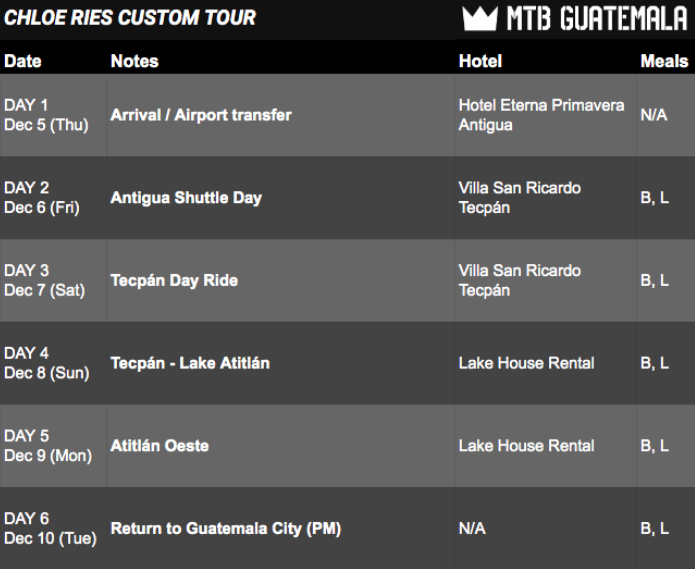This screenshot has height=569, width=695.
Task: Click the MTB GUATEMALA brand text
Action: [597, 19]
